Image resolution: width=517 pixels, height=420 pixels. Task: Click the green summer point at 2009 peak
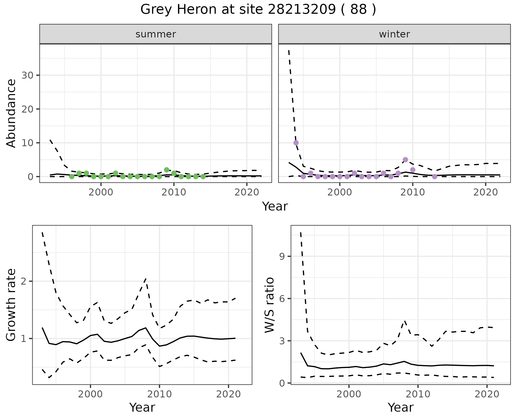(x=166, y=170)
